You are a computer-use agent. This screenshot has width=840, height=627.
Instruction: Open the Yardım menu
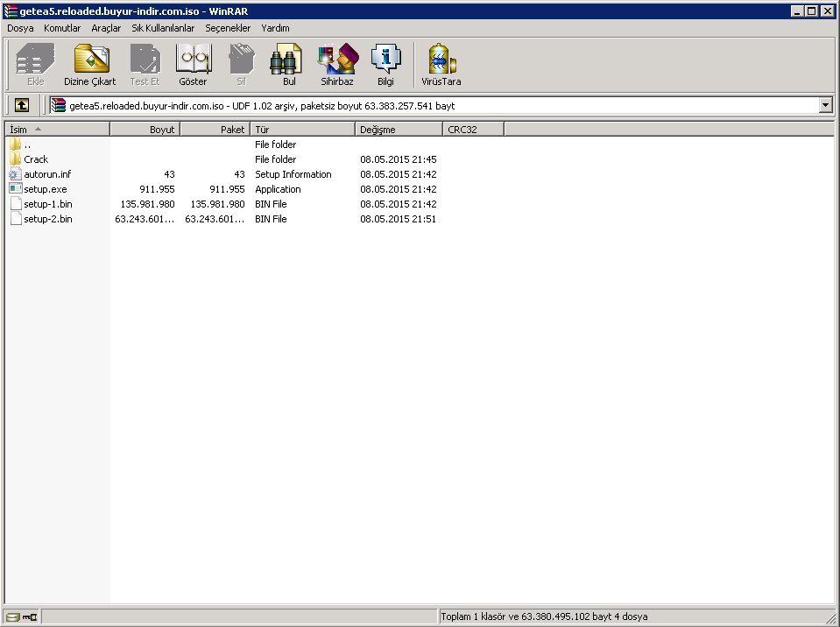click(275, 28)
